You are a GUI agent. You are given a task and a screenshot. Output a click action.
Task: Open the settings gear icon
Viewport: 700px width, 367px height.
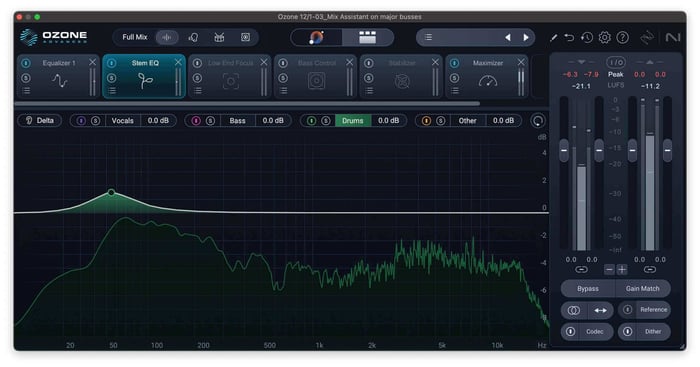tap(604, 38)
